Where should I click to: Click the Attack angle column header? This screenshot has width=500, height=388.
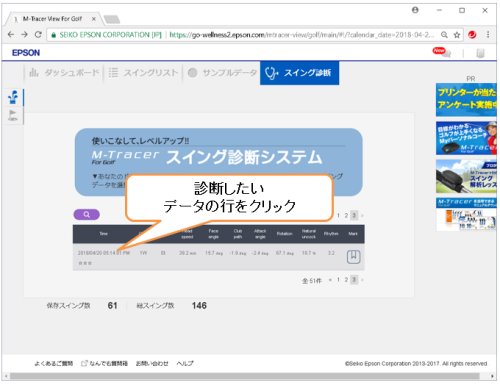[260, 234]
